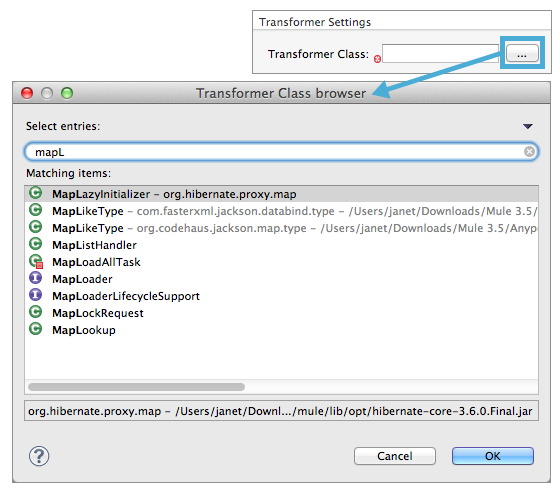Click the class icon with red marker beside MapLoadAllTask
Viewport: 557px width, 489px height.
36,261
